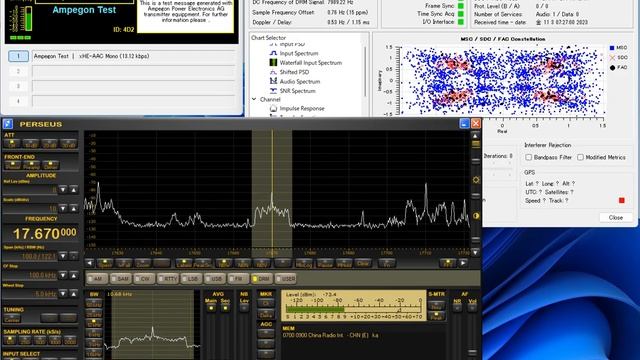Toggle the AVG Main button
Viewport: 640px width, 360px height.
(x=211, y=307)
